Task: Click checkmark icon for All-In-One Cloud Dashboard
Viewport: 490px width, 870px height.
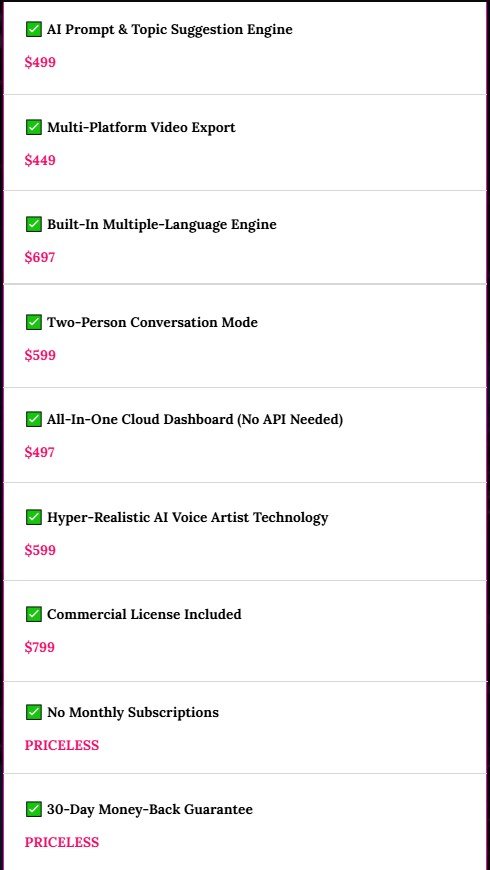Action: (x=34, y=419)
